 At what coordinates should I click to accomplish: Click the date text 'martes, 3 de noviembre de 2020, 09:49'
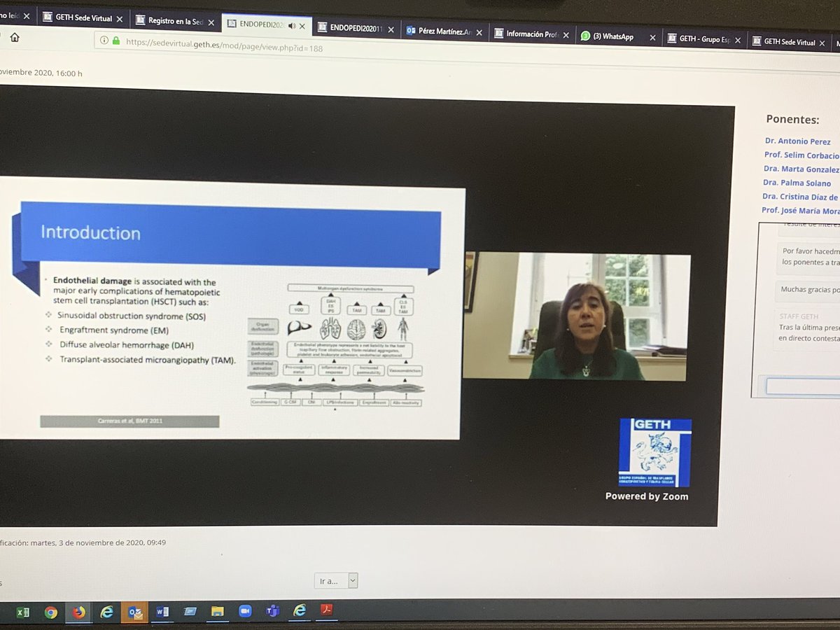(98, 542)
